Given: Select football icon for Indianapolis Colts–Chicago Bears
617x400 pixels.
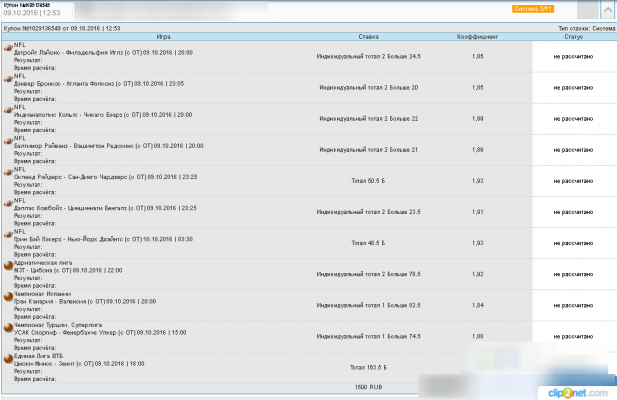Looking at the screenshot, I should coord(6,108).
